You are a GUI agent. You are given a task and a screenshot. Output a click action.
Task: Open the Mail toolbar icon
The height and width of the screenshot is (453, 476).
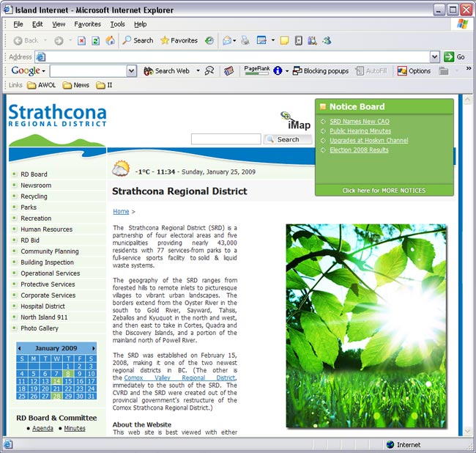click(227, 40)
